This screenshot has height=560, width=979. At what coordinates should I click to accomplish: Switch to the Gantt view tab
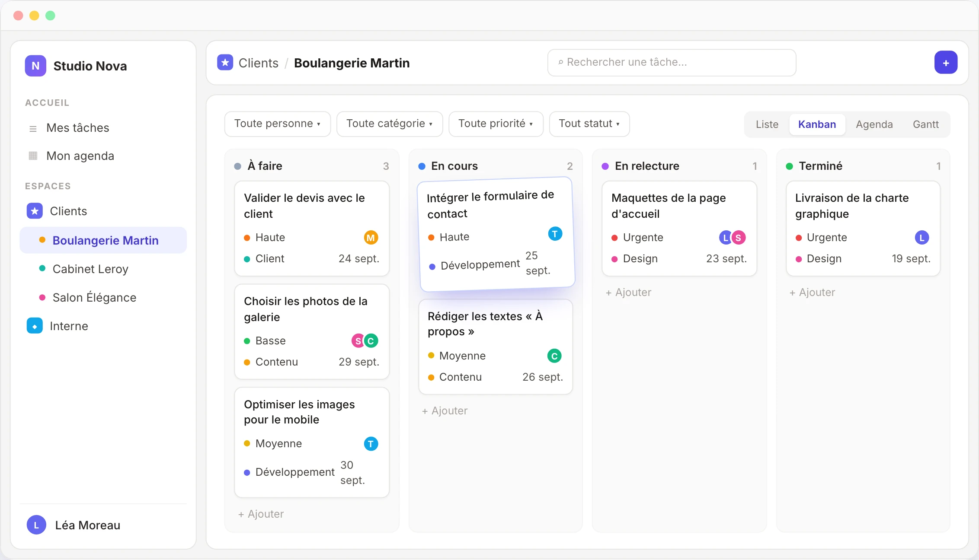pyautogui.click(x=926, y=124)
